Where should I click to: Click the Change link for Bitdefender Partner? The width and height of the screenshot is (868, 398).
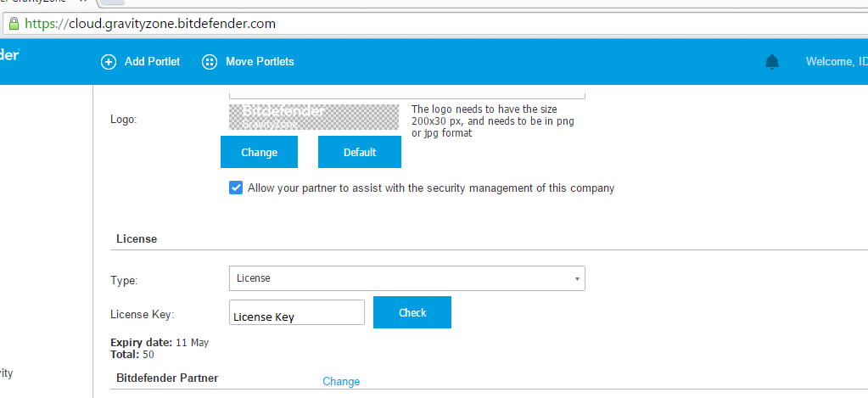click(341, 381)
